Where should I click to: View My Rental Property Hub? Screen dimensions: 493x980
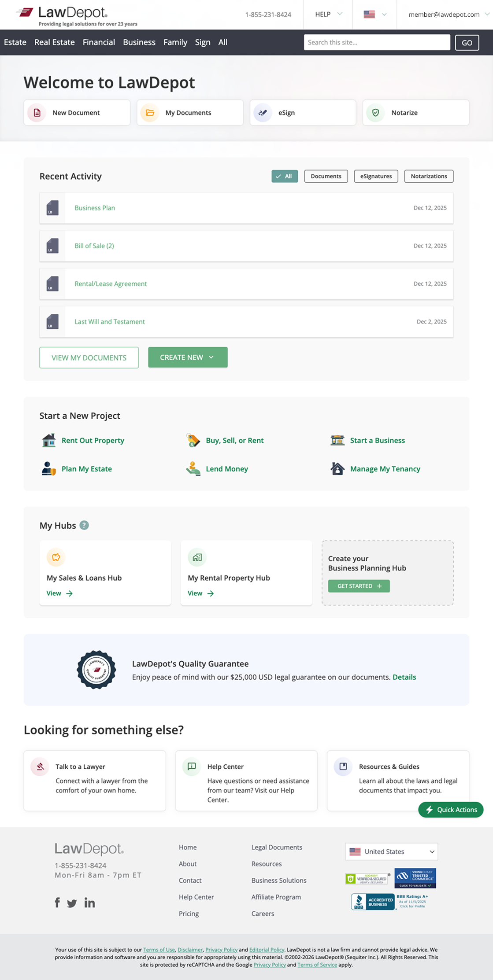(x=200, y=593)
